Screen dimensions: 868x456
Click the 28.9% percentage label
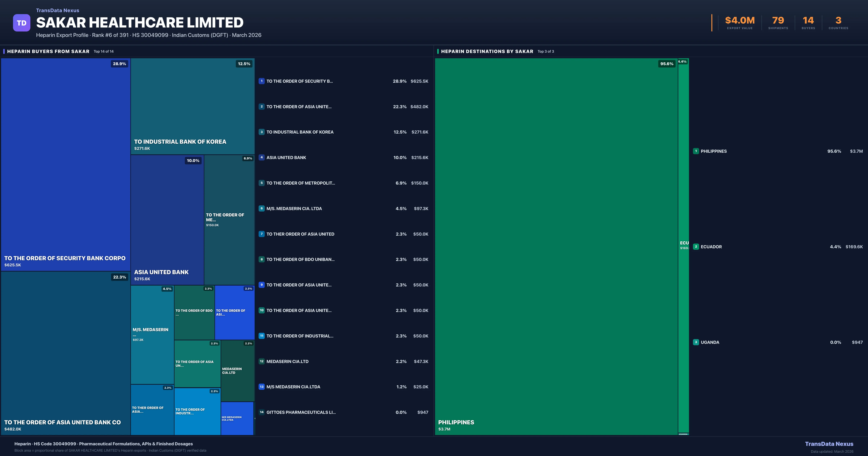click(x=119, y=64)
